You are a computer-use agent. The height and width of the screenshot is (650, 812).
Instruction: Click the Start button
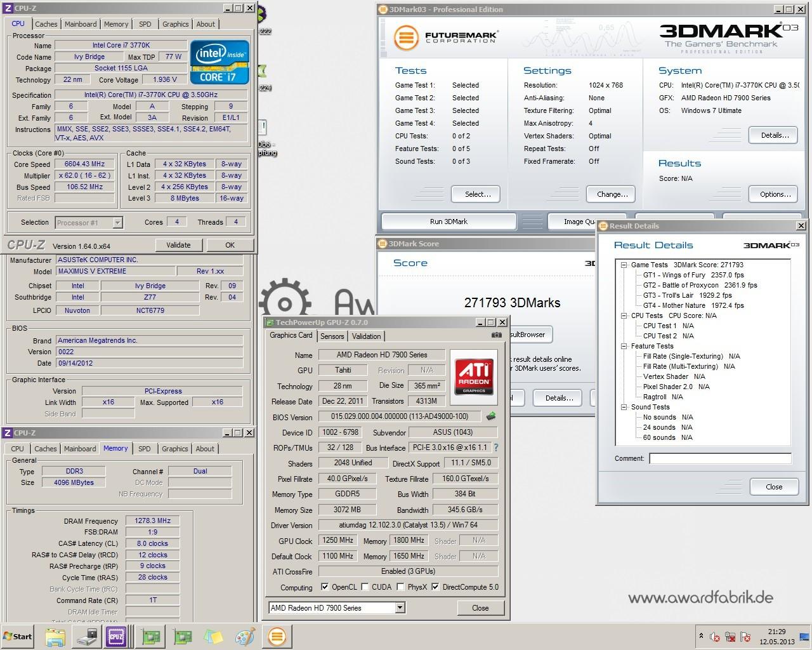[x=18, y=636]
